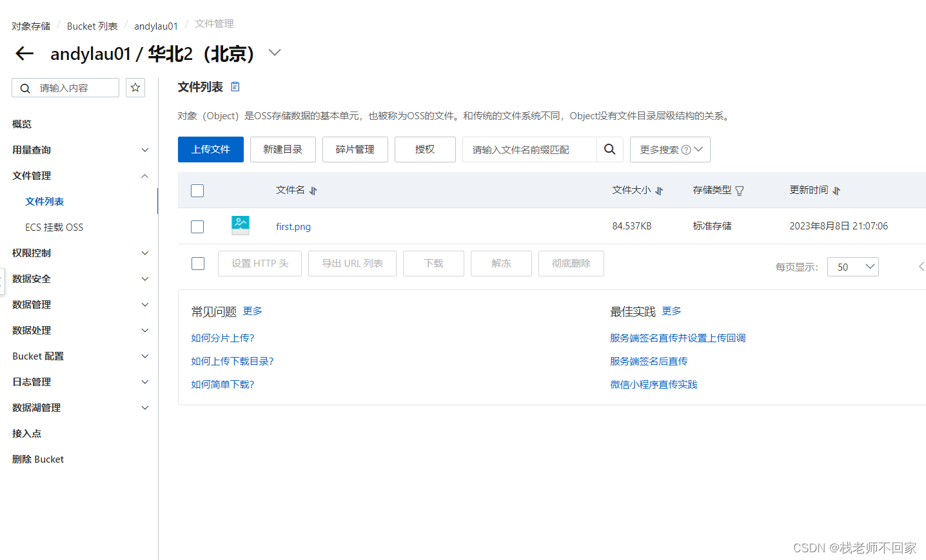Open ECS 挂载 OSS in the sidebar
The width and height of the screenshot is (926, 560).
click(x=54, y=227)
